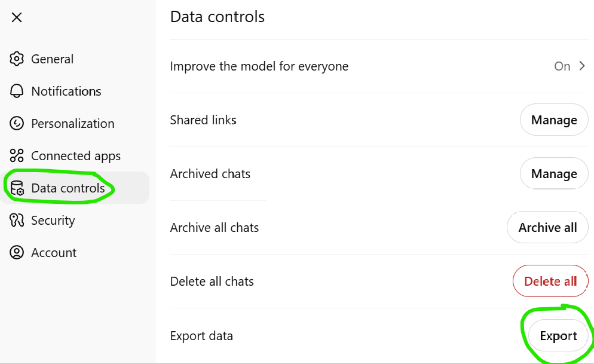Click the Notifications bell icon
The image size is (594, 364).
point(17,91)
